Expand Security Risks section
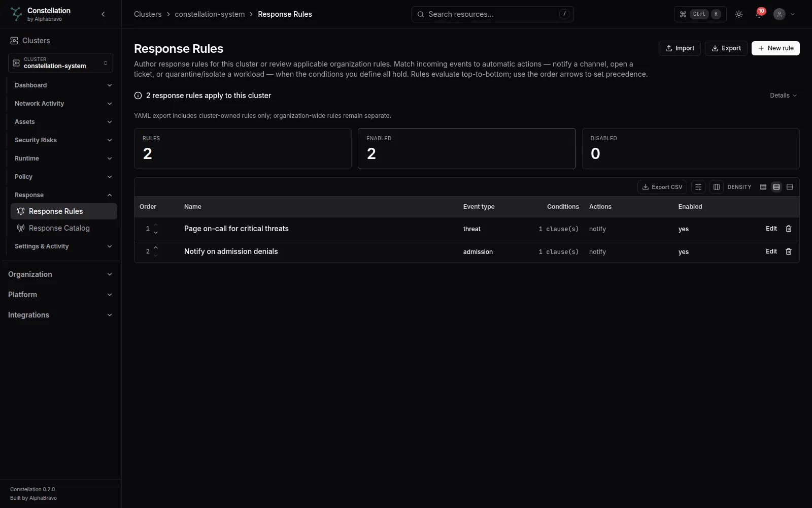812x508 pixels. pyautogui.click(x=63, y=140)
